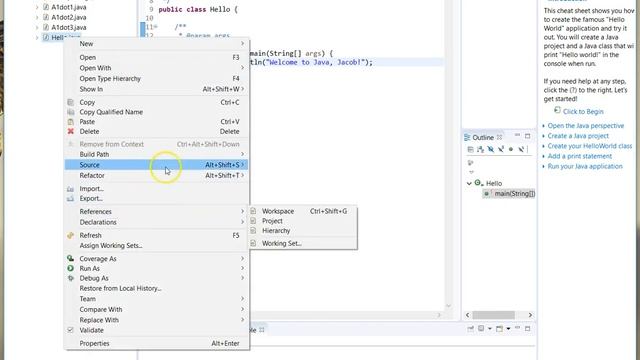Click the Coverage As icon
The height and width of the screenshot is (360, 640).
[71, 258]
